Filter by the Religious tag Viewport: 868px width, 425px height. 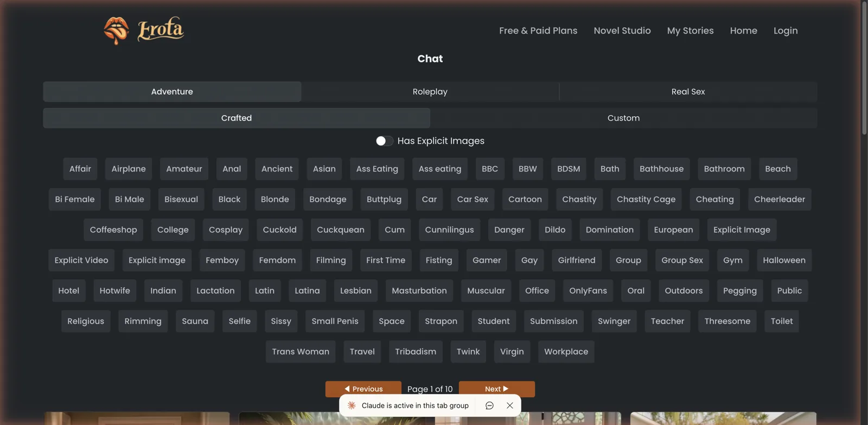tap(86, 321)
